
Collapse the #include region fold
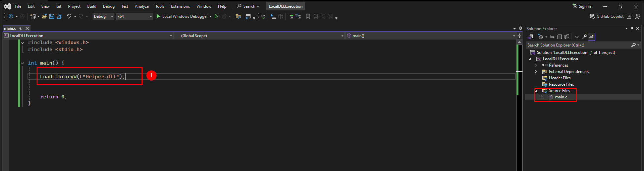(22, 42)
